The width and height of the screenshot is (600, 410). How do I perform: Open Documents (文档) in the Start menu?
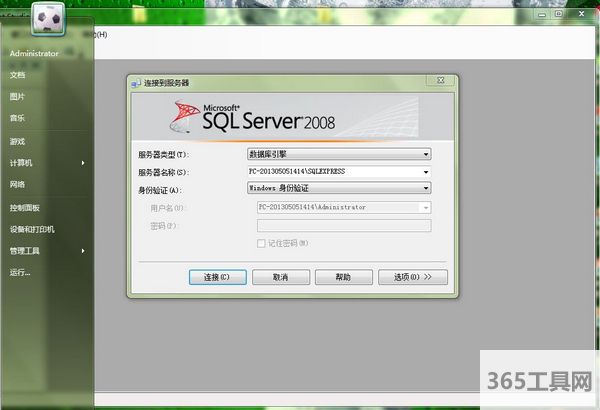(x=17, y=75)
